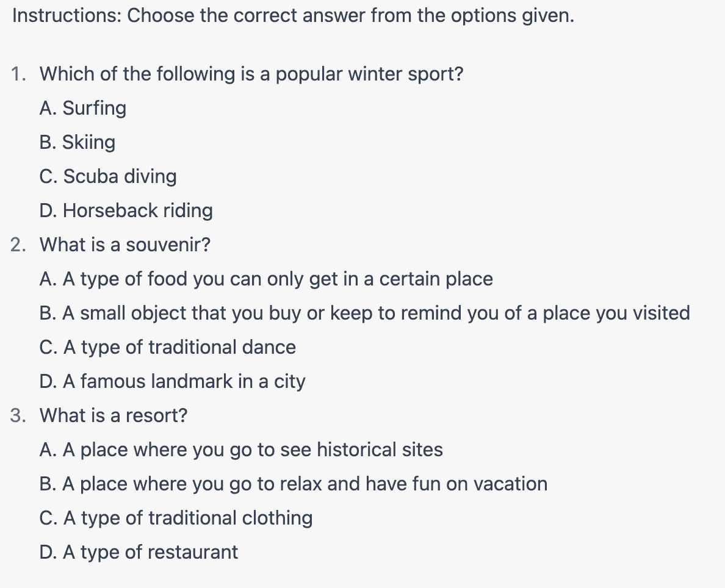Select "A type of food" souvenir answer
The width and height of the screenshot is (725, 588).
[266, 279]
